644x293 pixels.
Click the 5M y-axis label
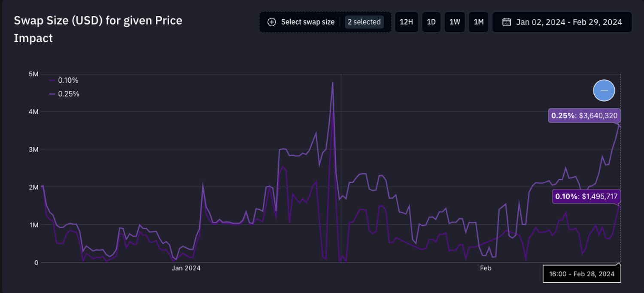(33, 74)
